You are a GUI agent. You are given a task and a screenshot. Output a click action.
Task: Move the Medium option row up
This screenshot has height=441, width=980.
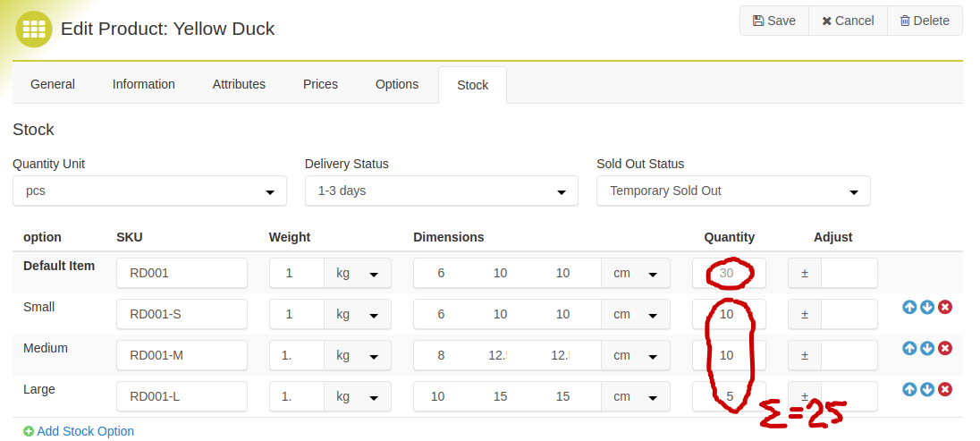tap(909, 349)
